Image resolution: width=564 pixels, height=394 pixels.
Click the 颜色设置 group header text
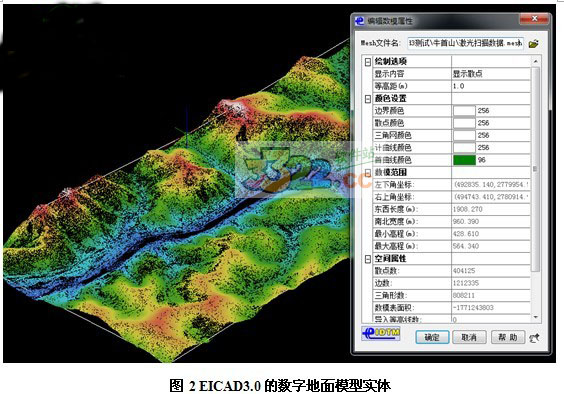(x=391, y=99)
